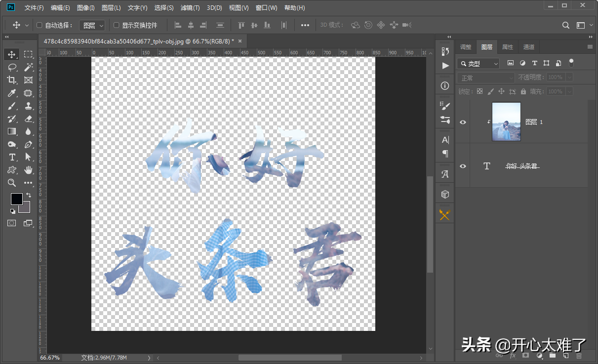Viewport: 598px width, 364px height.
Task: Activate the Horizontal Type tool
Action: (x=12, y=157)
